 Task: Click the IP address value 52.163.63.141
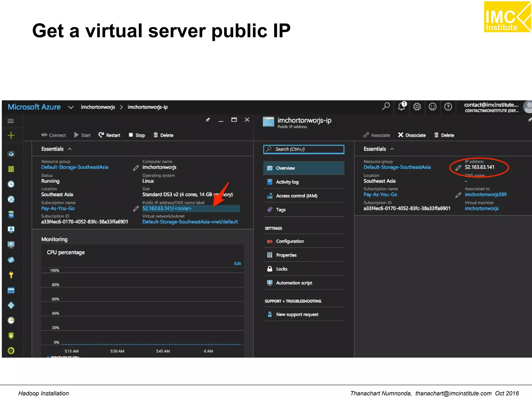pos(480,167)
